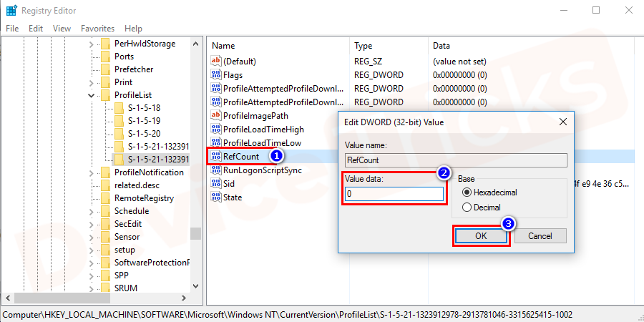Click the PerHwIdStorage folder icon

(x=106, y=44)
